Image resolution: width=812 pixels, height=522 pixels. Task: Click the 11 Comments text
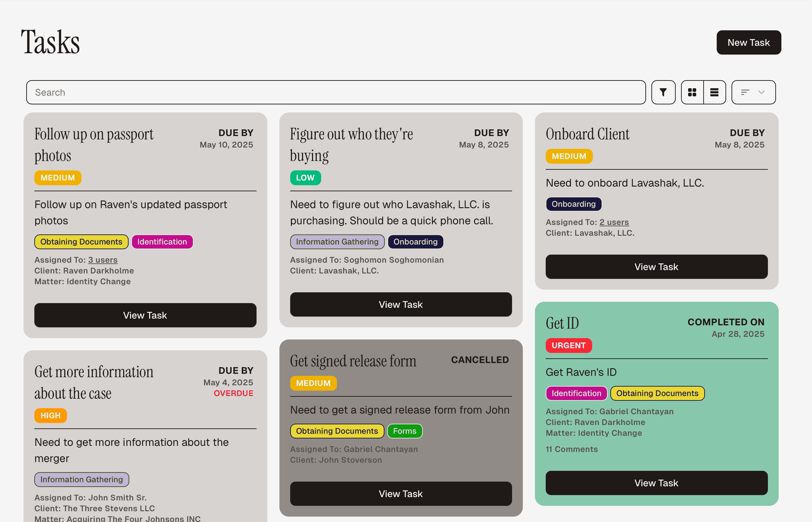click(x=572, y=449)
